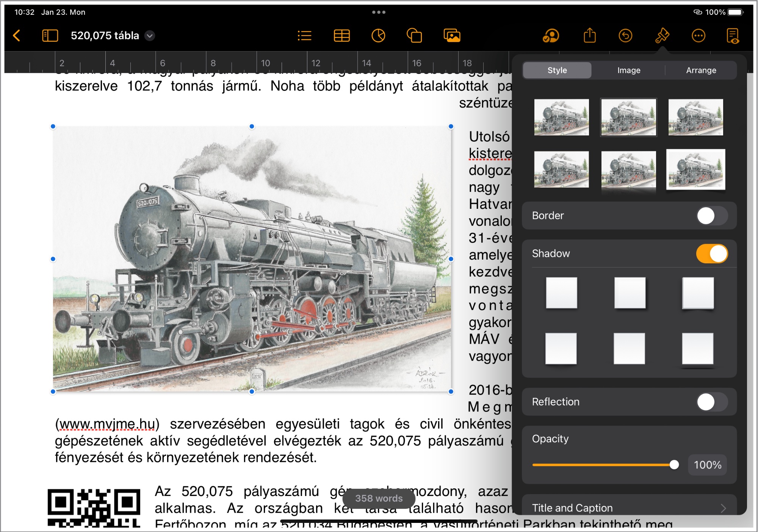Image resolution: width=758 pixels, height=532 pixels.
Task: Tap the 358 words counter
Action: point(379,498)
